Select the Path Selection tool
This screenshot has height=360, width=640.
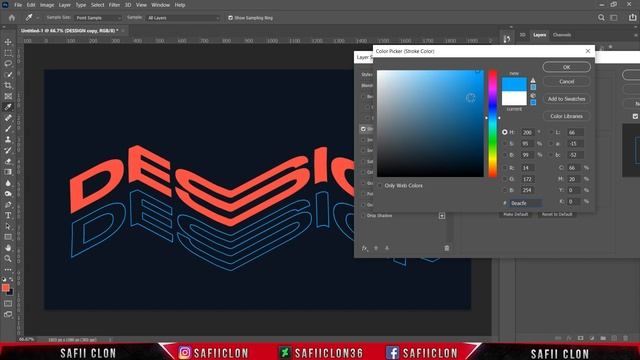click(8, 226)
